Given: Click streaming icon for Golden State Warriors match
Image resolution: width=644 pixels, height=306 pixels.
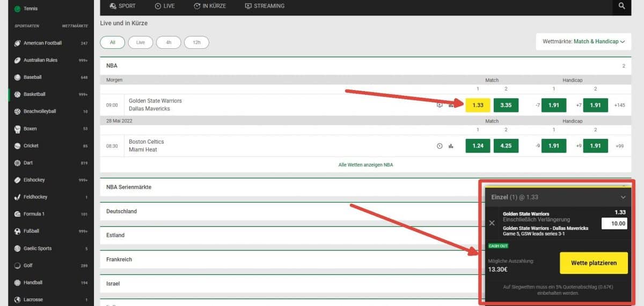Looking at the screenshot, I should pos(440,105).
